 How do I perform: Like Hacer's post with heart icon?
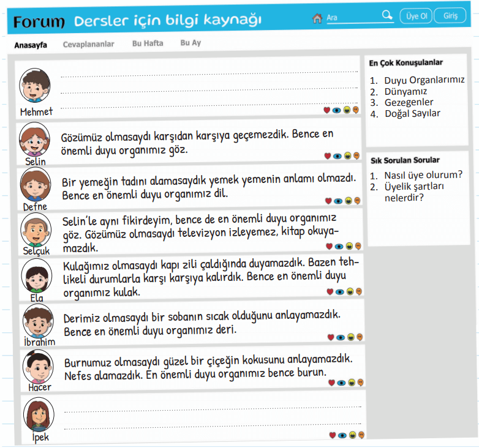point(332,383)
